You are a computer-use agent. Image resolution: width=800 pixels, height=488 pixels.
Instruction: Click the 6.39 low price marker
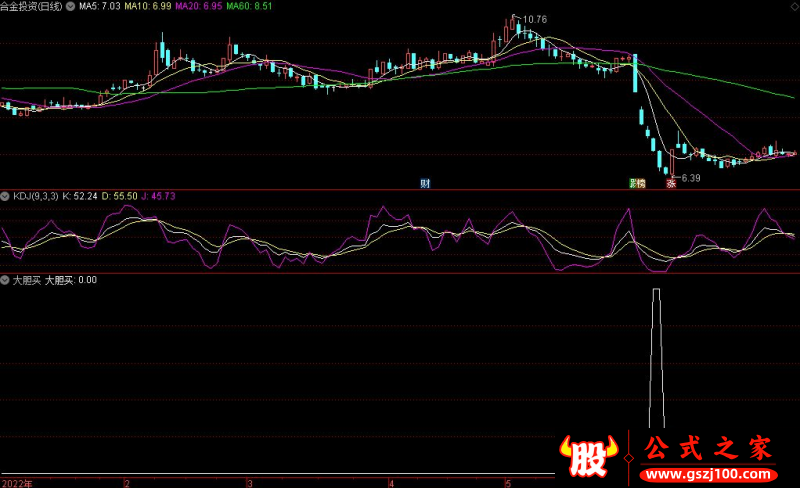point(686,178)
